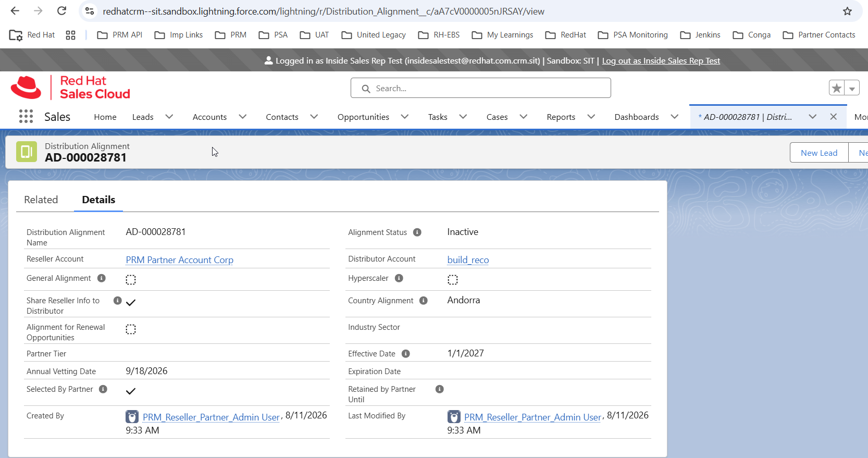Click the Last Modified By user avatar icon

[454, 417]
